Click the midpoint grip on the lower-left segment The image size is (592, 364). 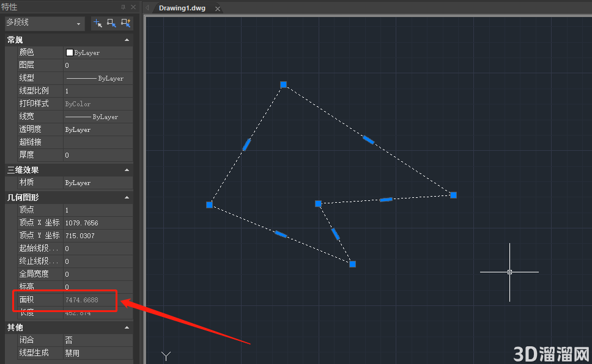281,235
